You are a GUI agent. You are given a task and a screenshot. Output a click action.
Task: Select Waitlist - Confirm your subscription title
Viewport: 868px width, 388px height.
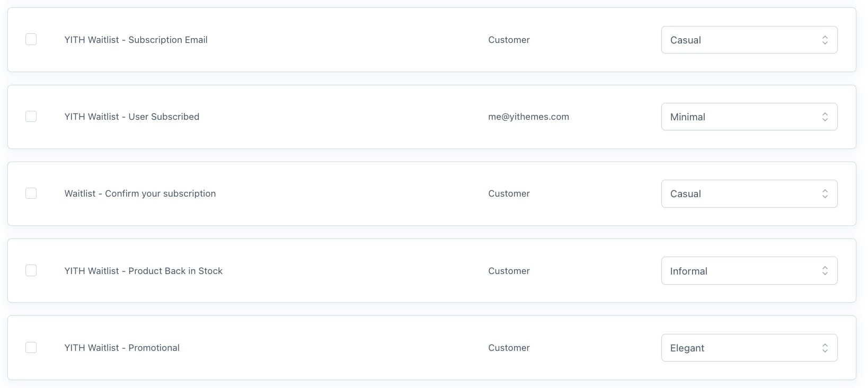140,193
